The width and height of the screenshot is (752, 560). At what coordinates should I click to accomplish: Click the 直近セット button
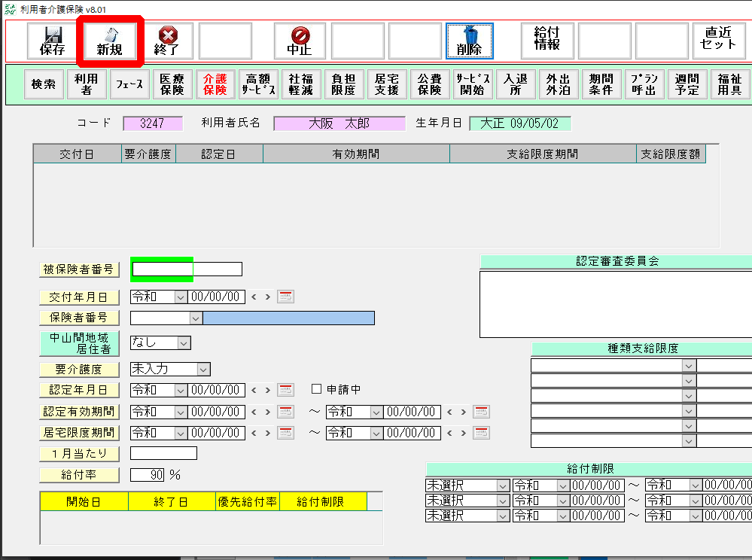[718, 41]
